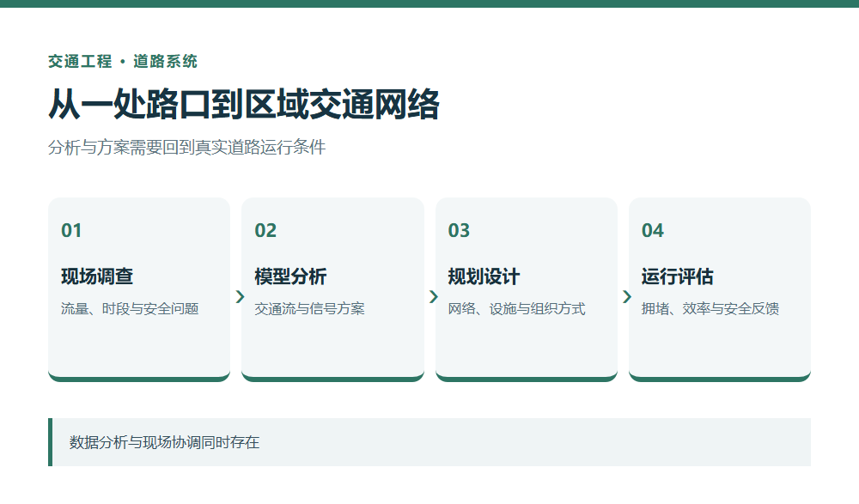Click the step number 02
Viewport: 859px width, 504px height.
(x=265, y=231)
